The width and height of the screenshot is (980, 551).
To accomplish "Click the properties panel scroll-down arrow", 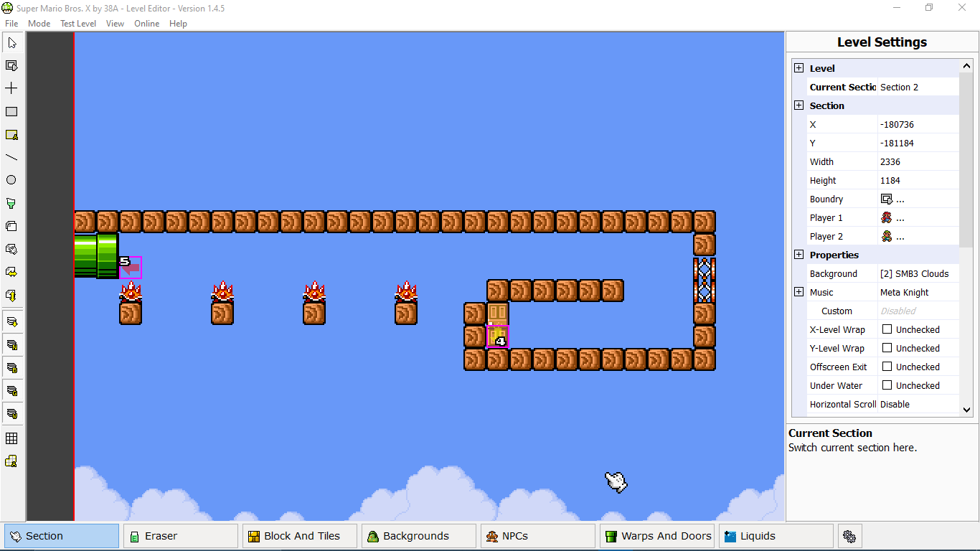I will 966,410.
